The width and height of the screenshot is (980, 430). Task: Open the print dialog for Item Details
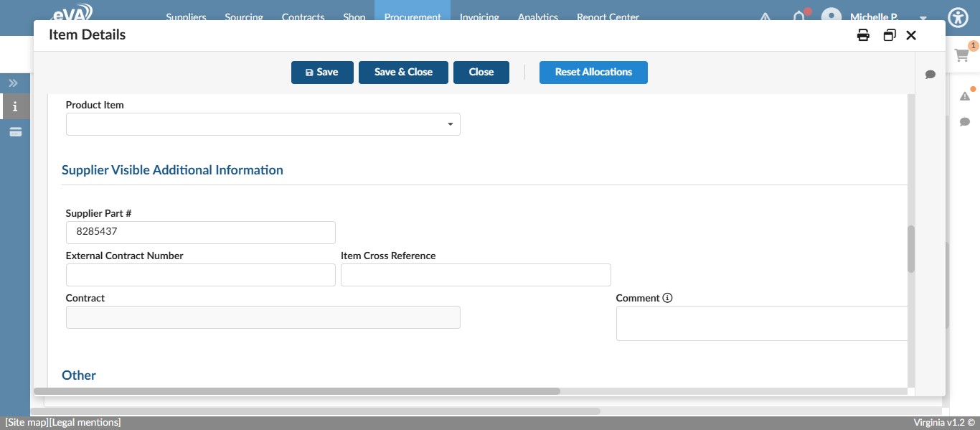(x=863, y=34)
